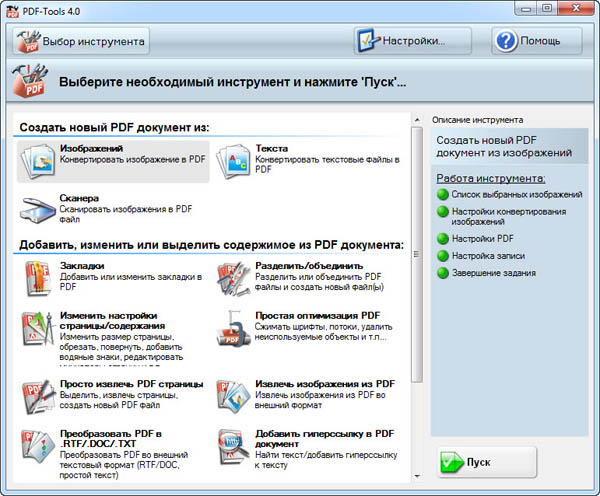Start the task with the Пуск button
Screen dimensions: 600x496
(x=487, y=462)
